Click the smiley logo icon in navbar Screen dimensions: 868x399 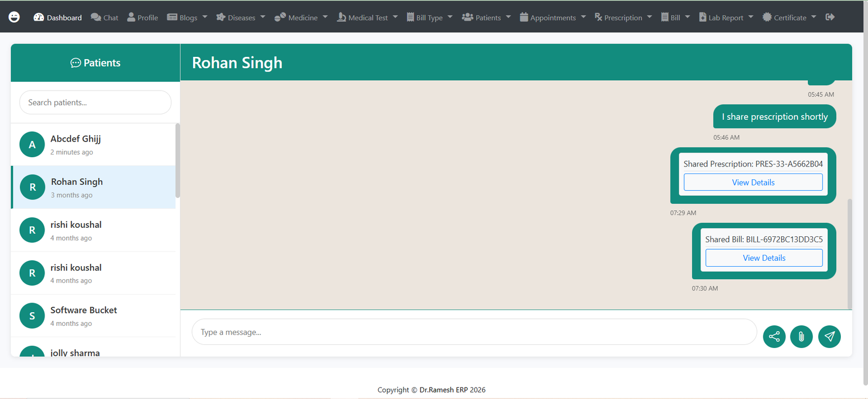(14, 17)
